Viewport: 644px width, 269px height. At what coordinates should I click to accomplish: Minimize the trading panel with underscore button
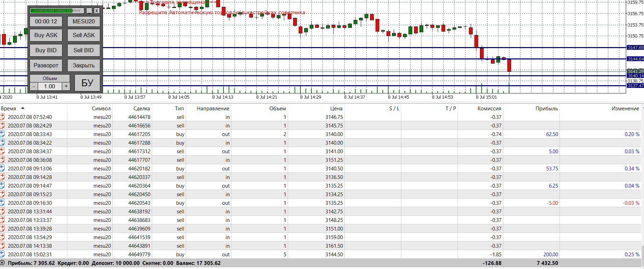[89, 11]
